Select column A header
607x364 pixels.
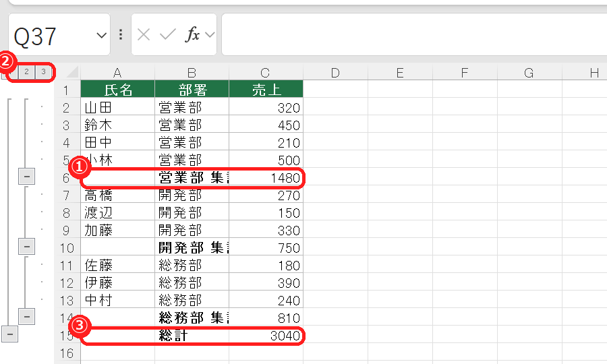tap(117, 72)
